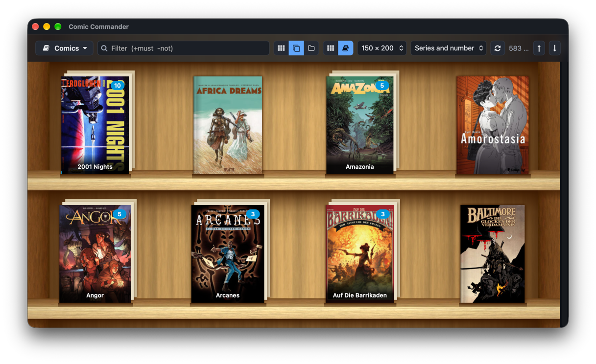Close the Comic Commander window
The width and height of the screenshot is (596, 364).
35,26
